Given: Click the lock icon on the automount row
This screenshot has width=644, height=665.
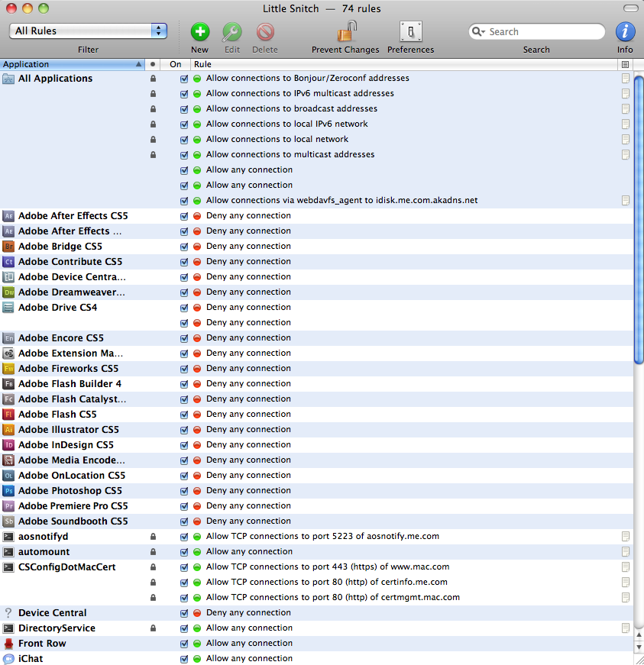Looking at the screenshot, I should click(153, 551).
